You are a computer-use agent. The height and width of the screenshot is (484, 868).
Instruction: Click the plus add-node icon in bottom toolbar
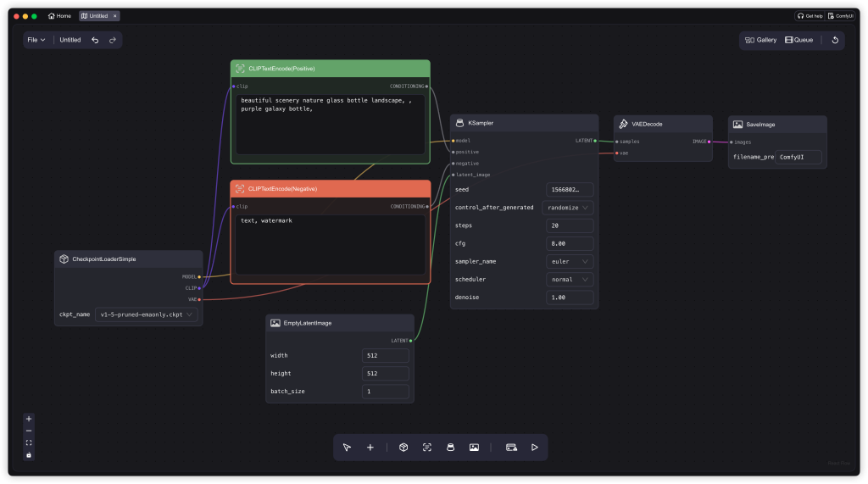pos(370,448)
